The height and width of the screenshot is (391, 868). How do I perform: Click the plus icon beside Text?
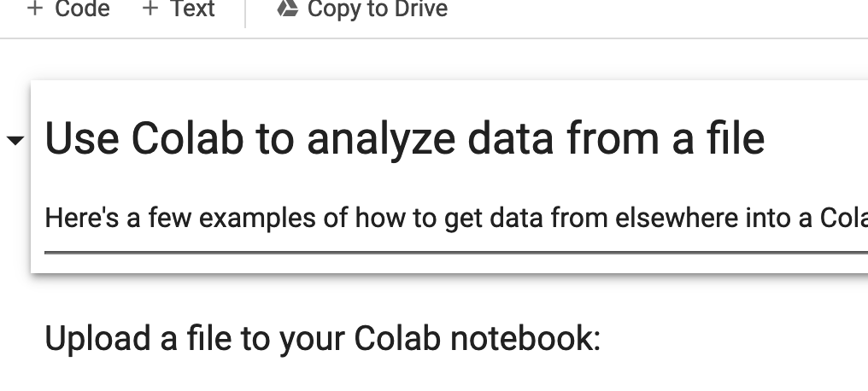click(x=150, y=9)
